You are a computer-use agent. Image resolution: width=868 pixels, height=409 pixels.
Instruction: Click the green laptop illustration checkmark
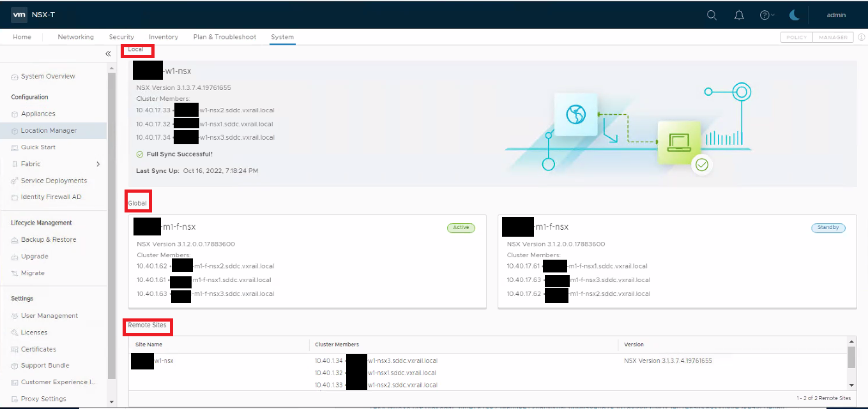[702, 165]
